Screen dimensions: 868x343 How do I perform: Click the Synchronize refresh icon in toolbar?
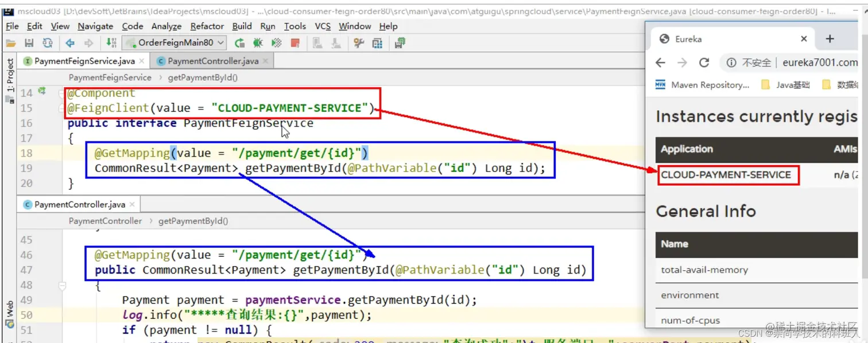click(48, 43)
